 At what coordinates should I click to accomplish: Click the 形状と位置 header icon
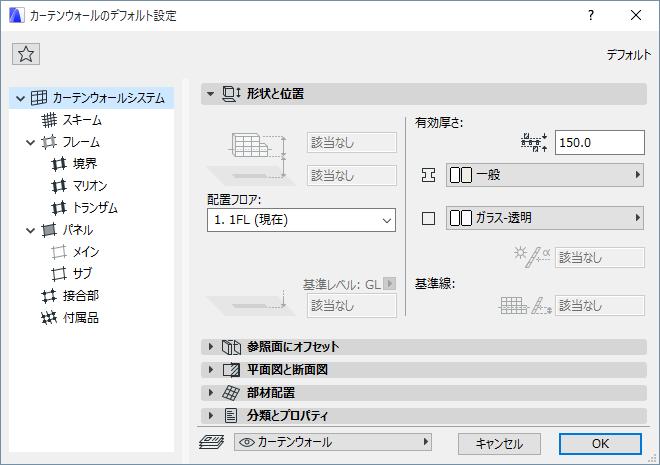pos(231,94)
